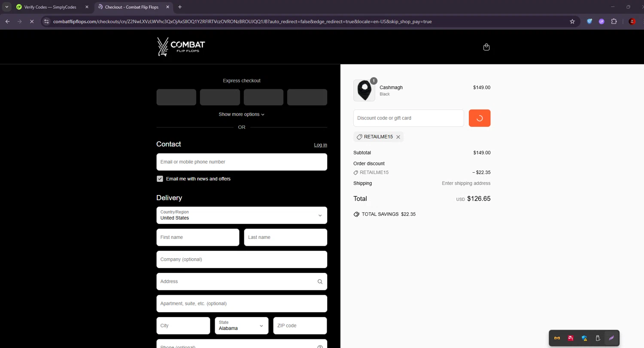Image resolution: width=644 pixels, height=348 pixels.
Task: Click the First name field
Action: coord(198,237)
